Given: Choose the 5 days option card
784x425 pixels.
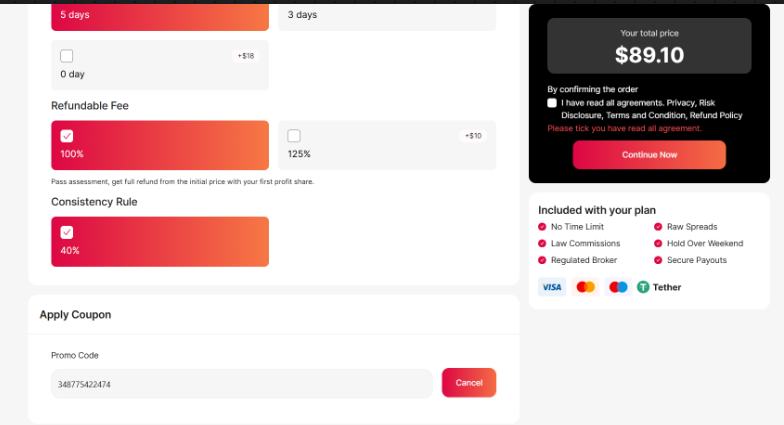Looking at the screenshot, I should 160,17.
